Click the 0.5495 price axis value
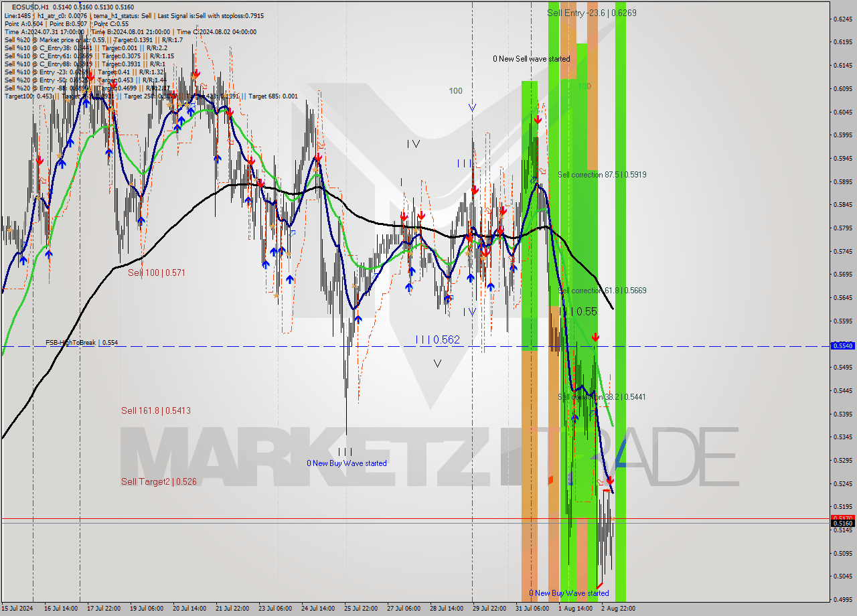Image resolution: width=857 pixels, height=616 pixels. 842,367
